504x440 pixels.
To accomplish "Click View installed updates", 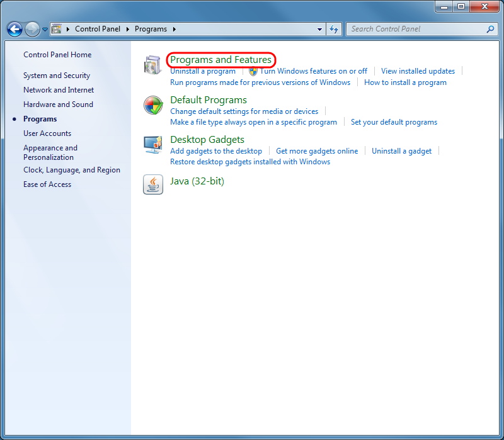I will [x=418, y=71].
